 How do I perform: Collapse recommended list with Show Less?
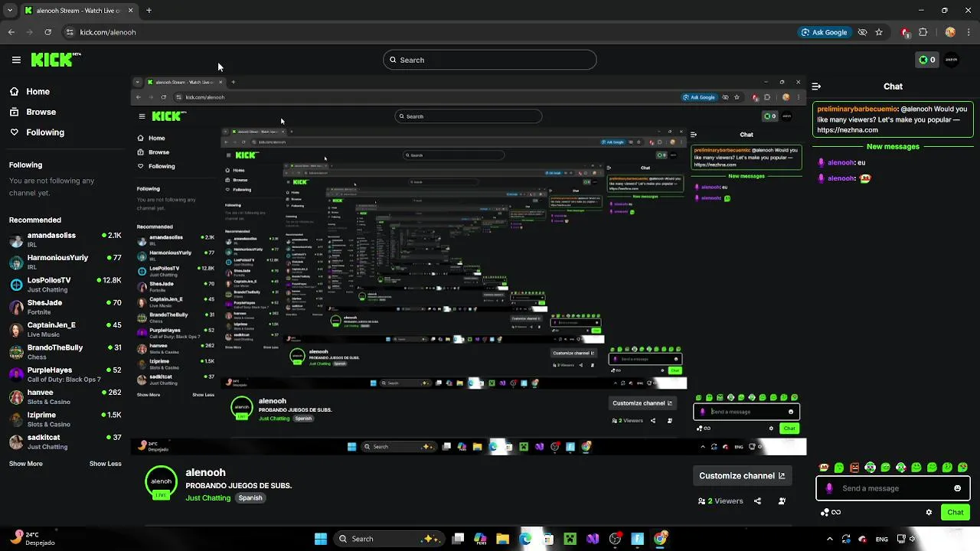click(105, 464)
